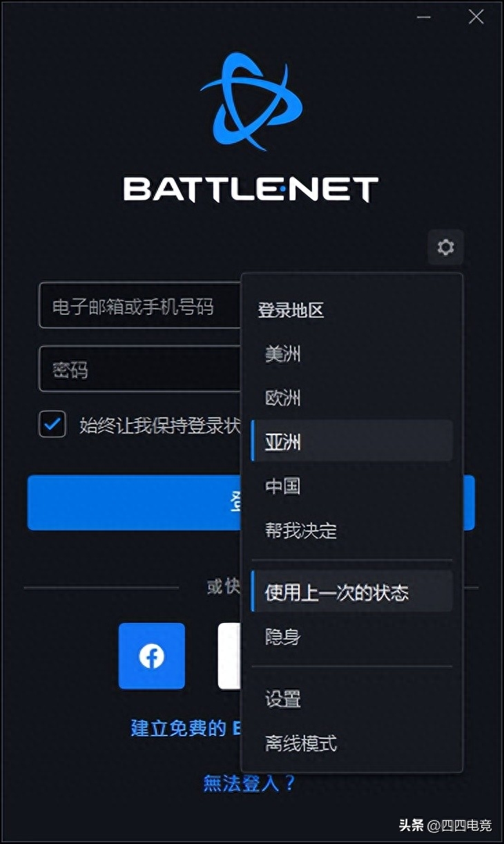The image size is (504, 844).
Task: Focus the 密码 password field
Action: click(140, 369)
